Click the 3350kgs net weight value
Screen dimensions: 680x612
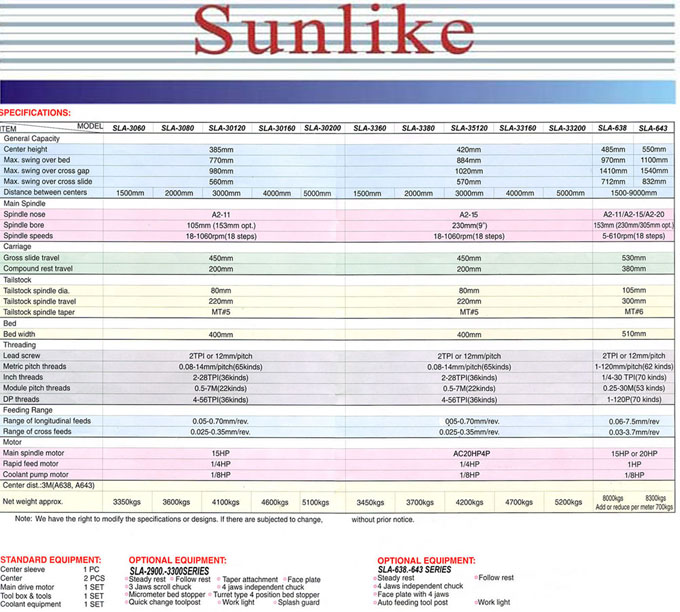[x=127, y=502]
